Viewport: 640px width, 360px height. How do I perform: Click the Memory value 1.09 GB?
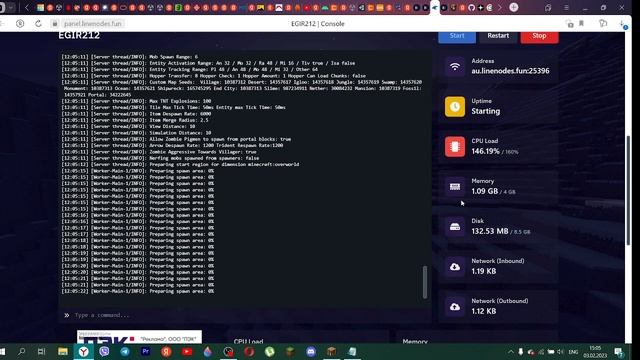(484, 191)
